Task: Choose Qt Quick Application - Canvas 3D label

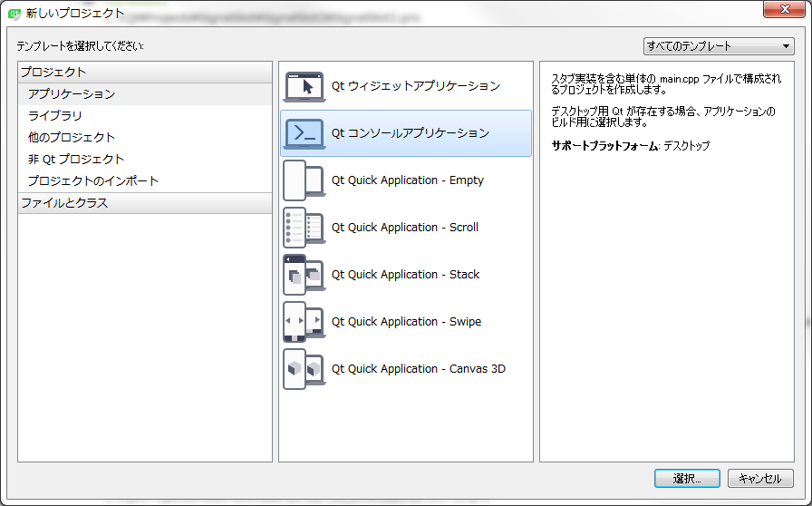Action: (x=419, y=369)
